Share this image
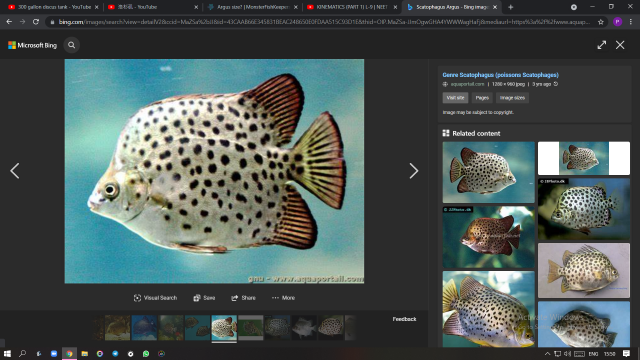This screenshot has width=640, height=360. click(x=243, y=298)
